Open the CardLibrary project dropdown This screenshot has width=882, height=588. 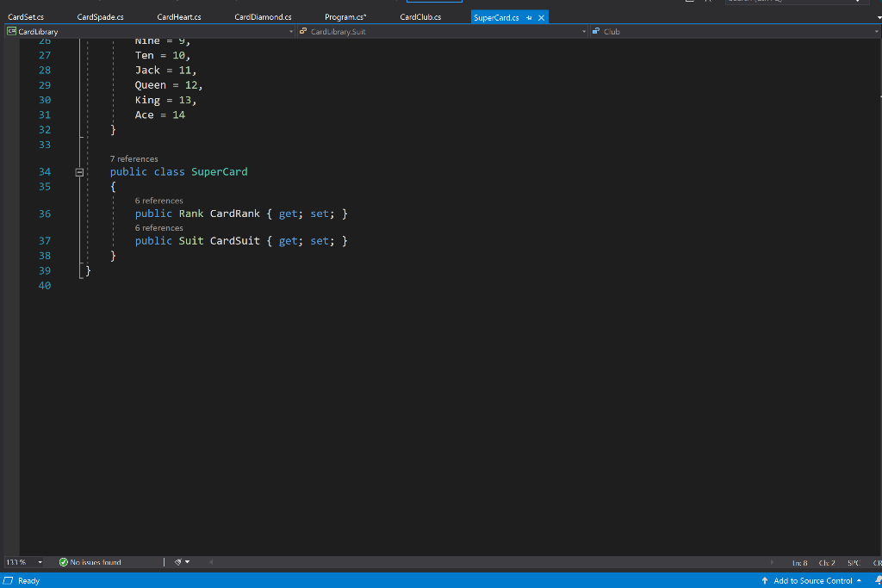(x=291, y=32)
